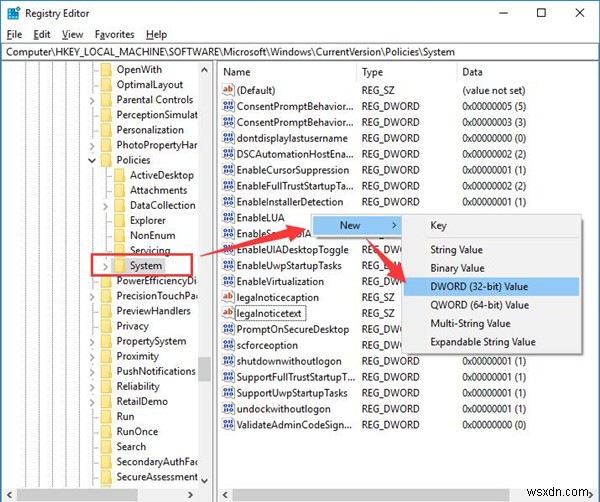Screen dimensions: 600x502
Task: Click the folder icon of ActiveDesktop key
Action: (x=120, y=175)
